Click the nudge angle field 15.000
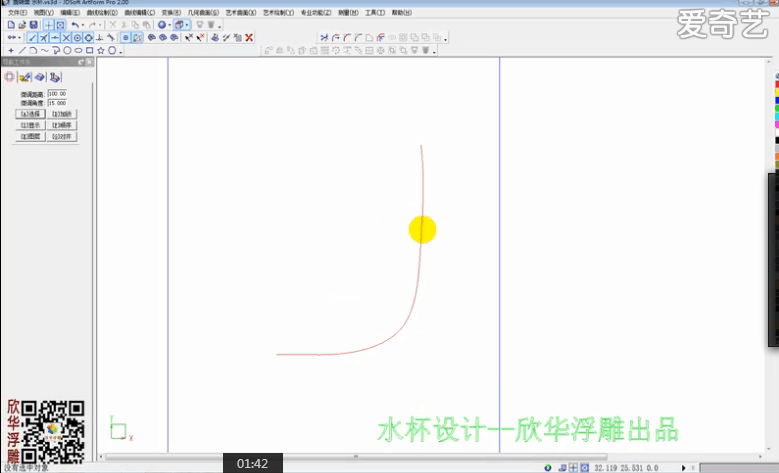 57,103
